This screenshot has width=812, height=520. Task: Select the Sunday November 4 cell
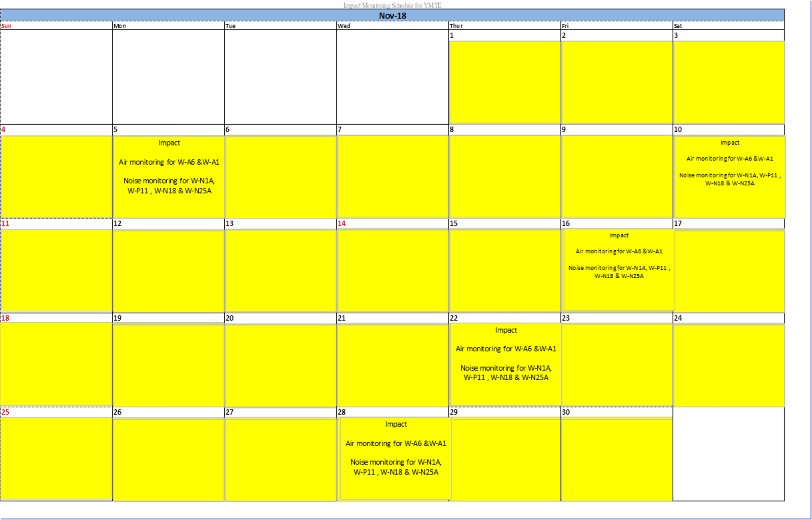point(56,176)
